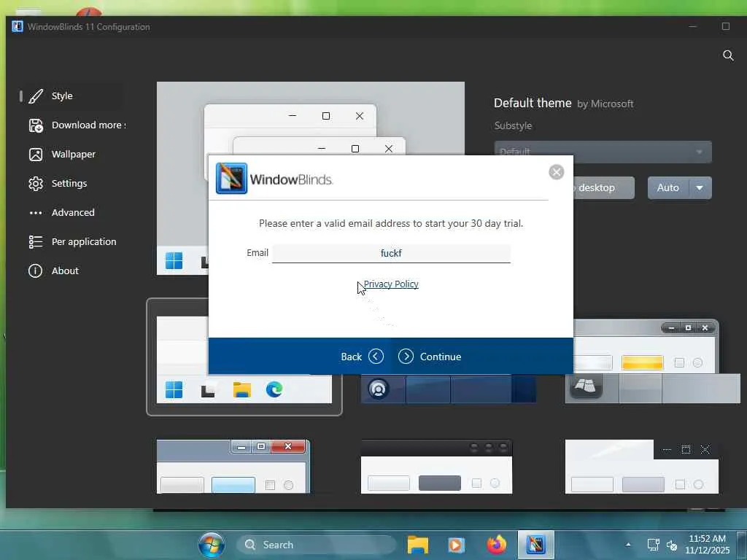Open the Privacy Policy link

(x=391, y=284)
